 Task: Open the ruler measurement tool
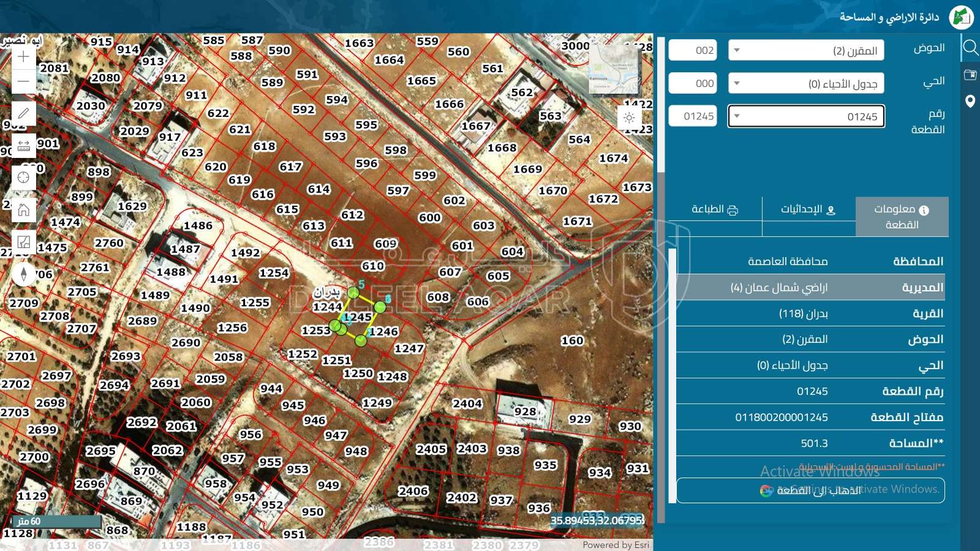(23, 146)
